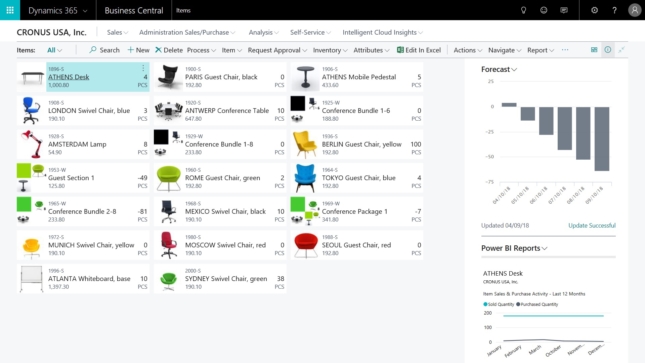Click the tallest forecast bar for 09/10/18

[602, 139]
